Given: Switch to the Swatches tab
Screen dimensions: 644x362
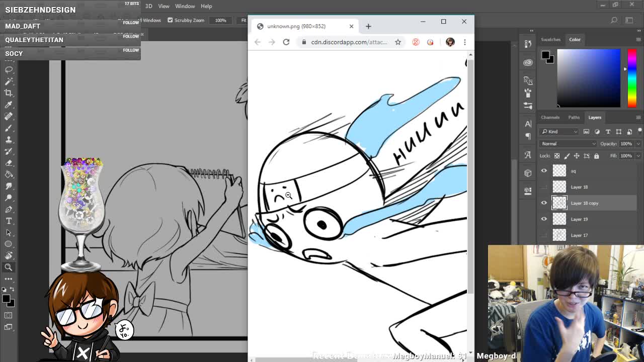Looking at the screenshot, I should [x=550, y=39].
